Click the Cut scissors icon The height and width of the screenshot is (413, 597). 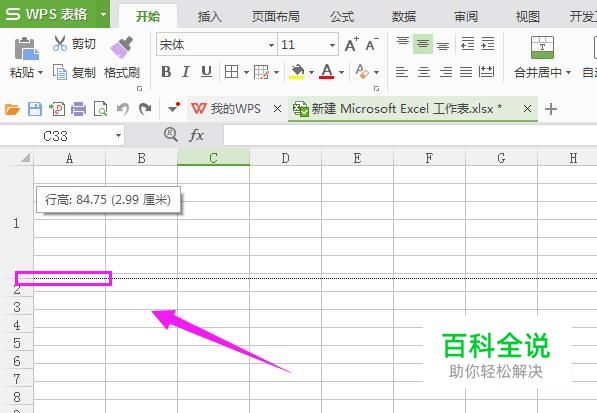(60, 44)
